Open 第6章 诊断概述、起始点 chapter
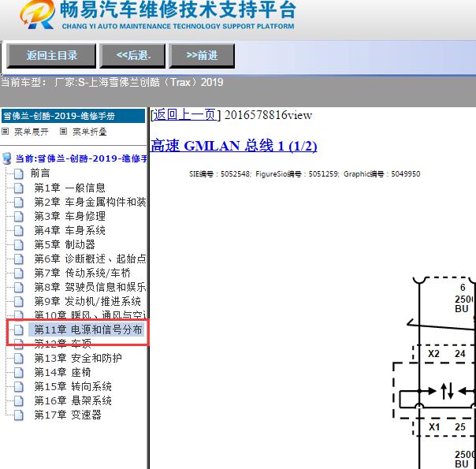The height and width of the screenshot is (469, 476). pos(90,259)
